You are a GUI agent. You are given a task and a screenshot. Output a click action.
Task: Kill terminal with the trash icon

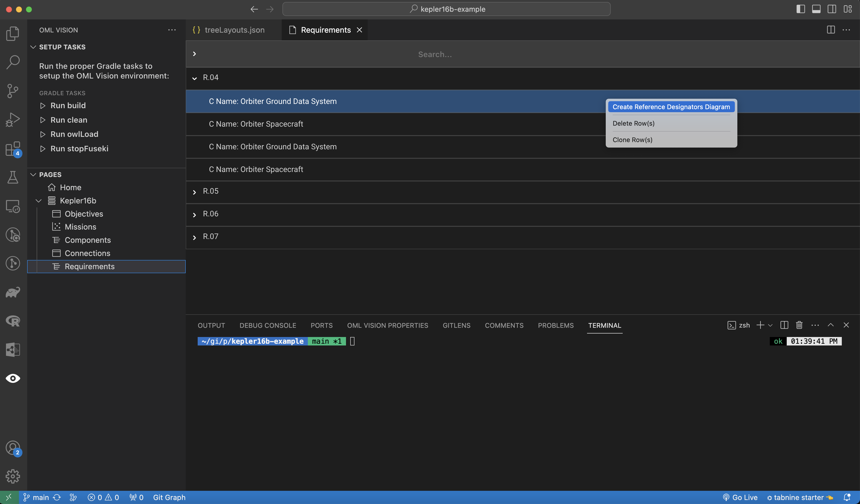(799, 325)
